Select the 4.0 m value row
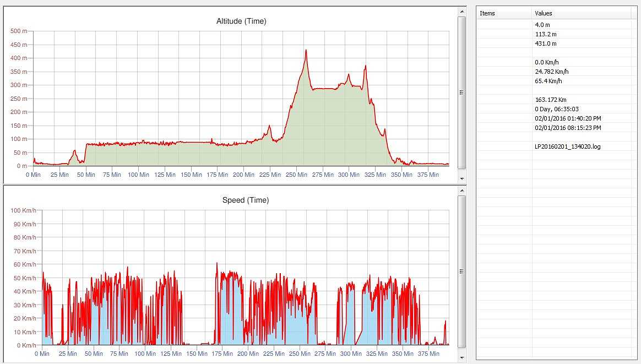 (x=542, y=25)
